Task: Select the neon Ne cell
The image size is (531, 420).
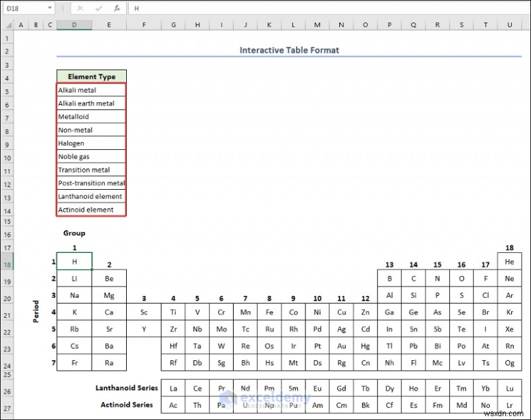Action: click(x=509, y=278)
